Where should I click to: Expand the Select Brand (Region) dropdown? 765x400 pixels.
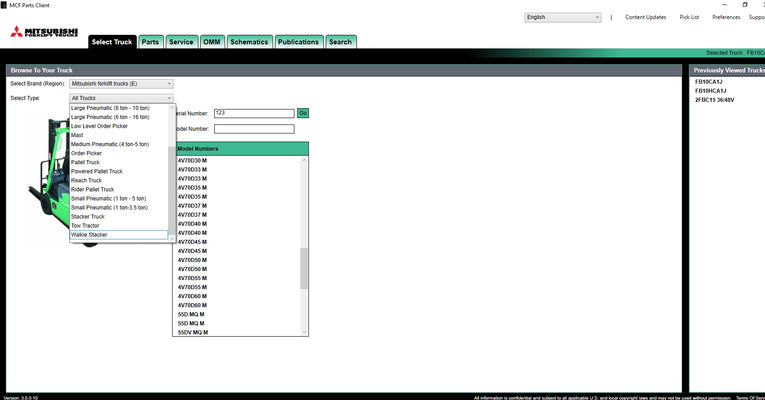tap(122, 84)
